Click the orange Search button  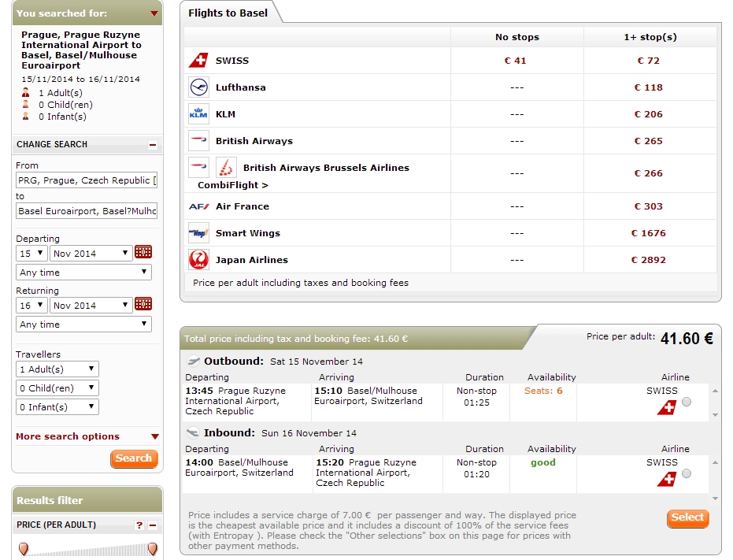(134, 458)
